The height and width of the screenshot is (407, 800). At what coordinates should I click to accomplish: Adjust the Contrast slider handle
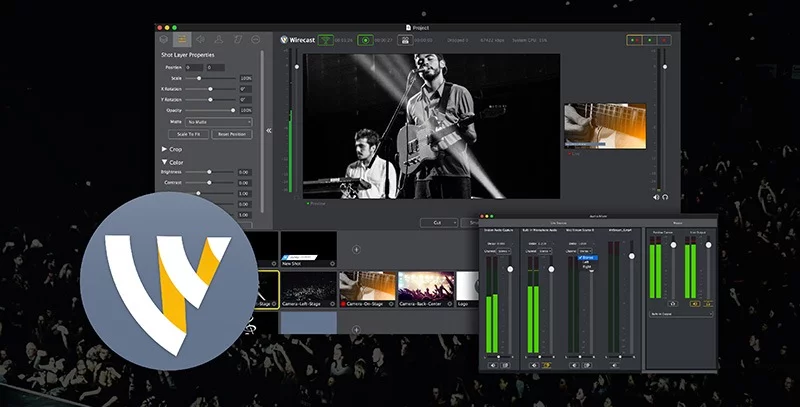coord(209,183)
